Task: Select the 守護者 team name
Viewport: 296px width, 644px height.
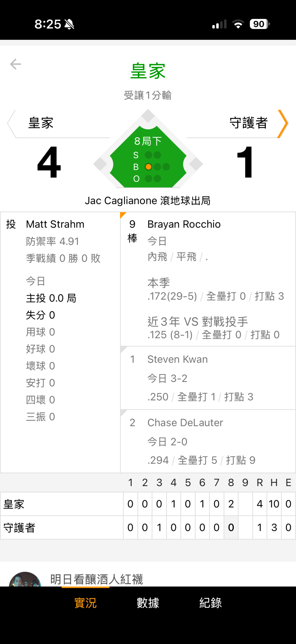Action: 248,123
